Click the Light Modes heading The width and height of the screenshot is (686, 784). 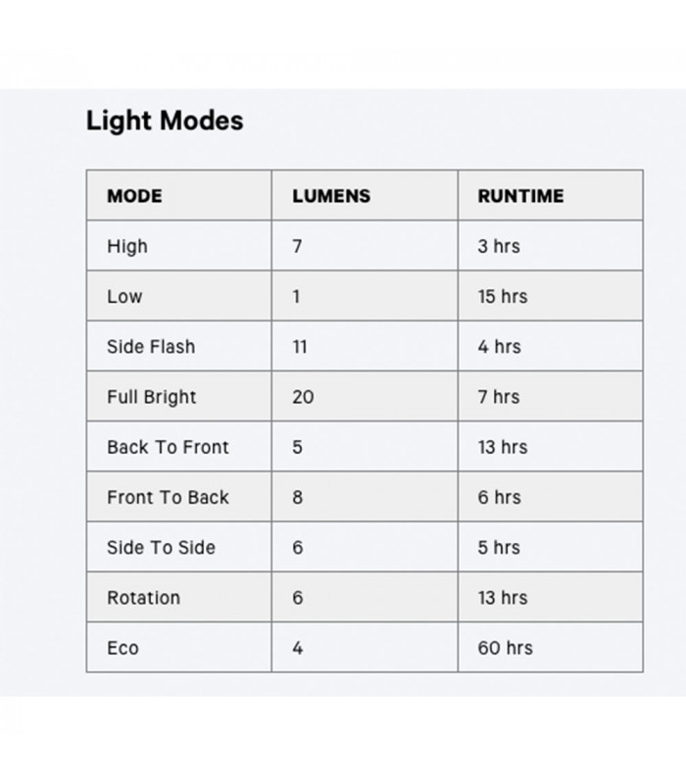click(165, 122)
